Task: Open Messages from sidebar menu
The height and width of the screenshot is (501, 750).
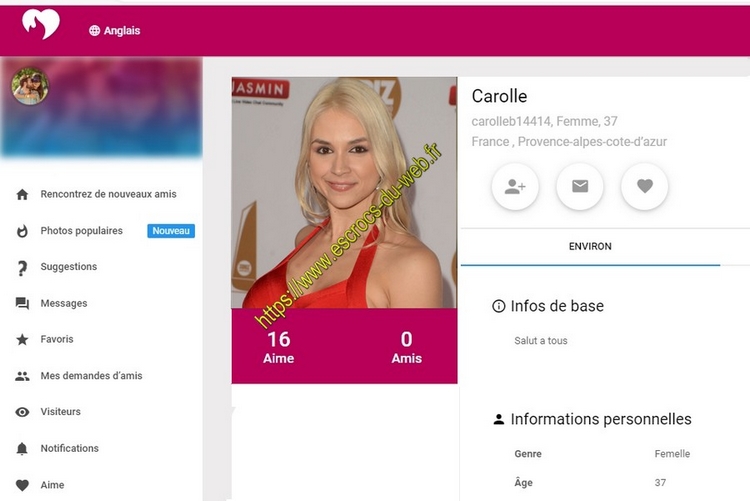Action: 64,303
